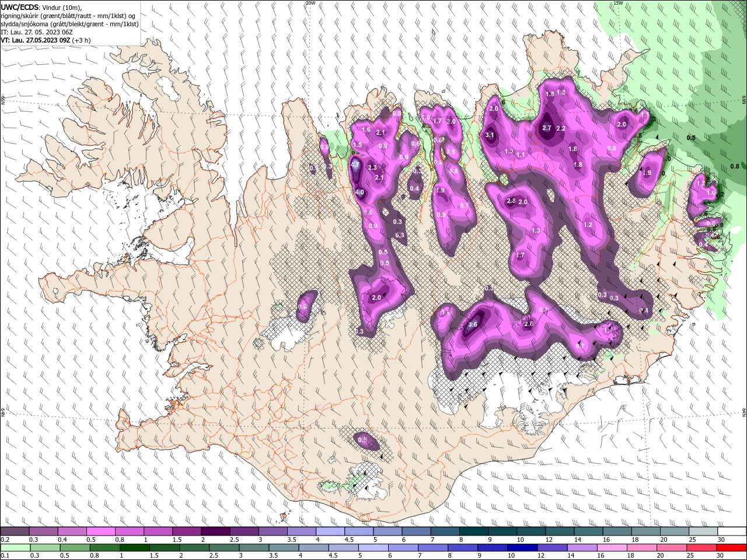This screenshot has height=560, width=747.
Task: Click the '2.7' snowfall value on the map
Action: [547, 128]
